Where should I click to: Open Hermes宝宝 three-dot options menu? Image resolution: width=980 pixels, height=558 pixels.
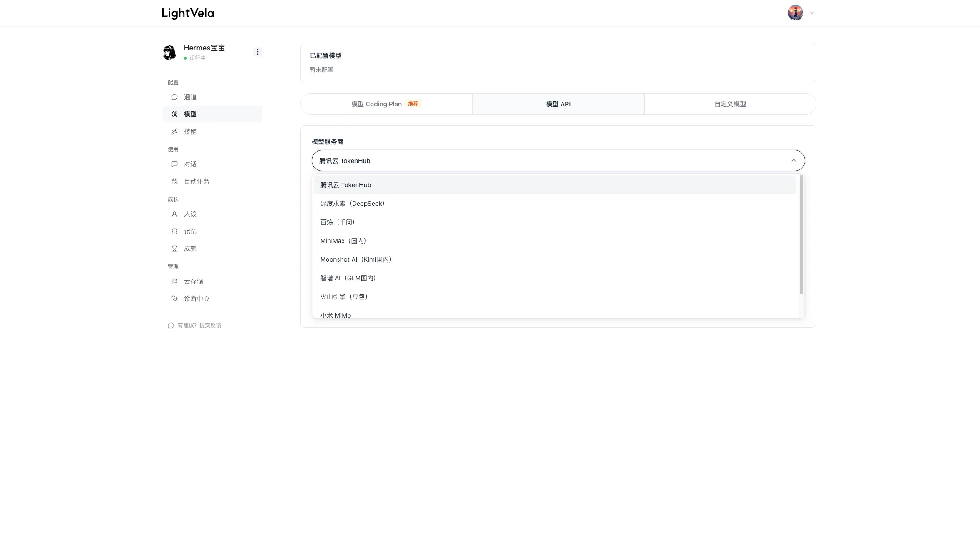click(x=257, y=52)
